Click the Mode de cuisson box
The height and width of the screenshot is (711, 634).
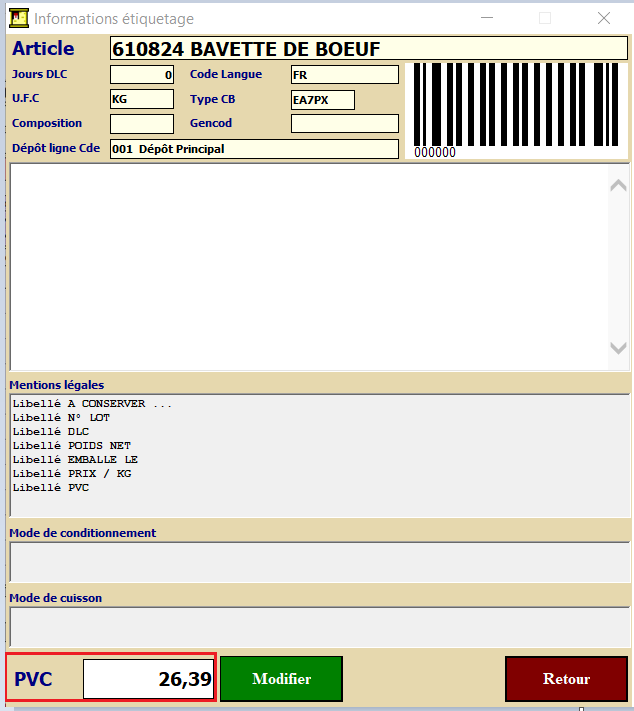[319, 627]
